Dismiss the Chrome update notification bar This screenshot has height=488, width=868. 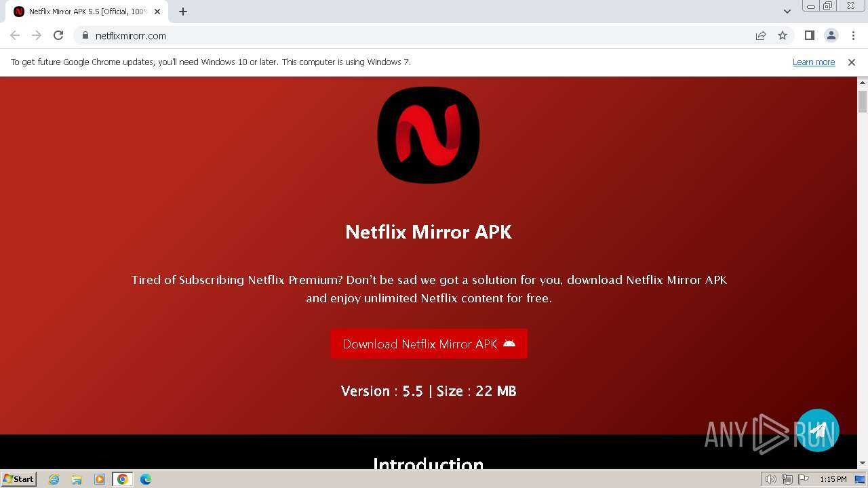pyautogui.click(x=852, y=62)
